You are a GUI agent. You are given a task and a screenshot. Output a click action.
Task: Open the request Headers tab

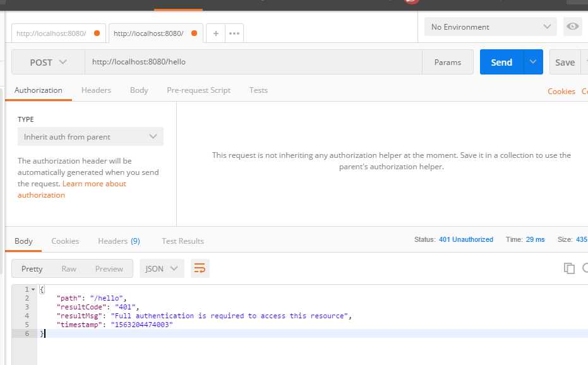(96, 90)
